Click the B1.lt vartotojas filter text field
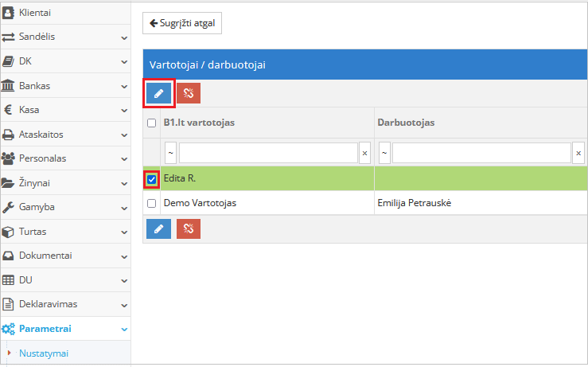 click(268, 152)
